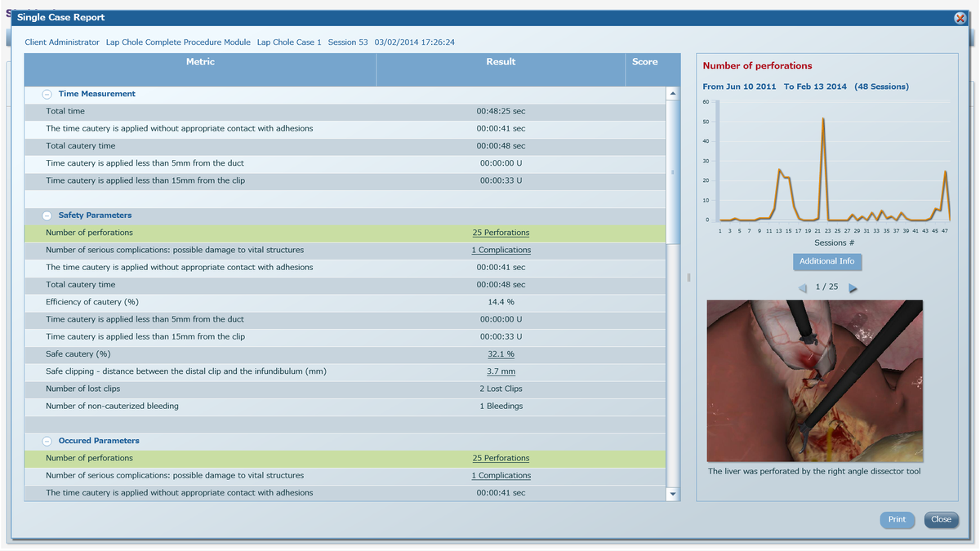Click the Close button at bottom right

(x=942, y=519)
